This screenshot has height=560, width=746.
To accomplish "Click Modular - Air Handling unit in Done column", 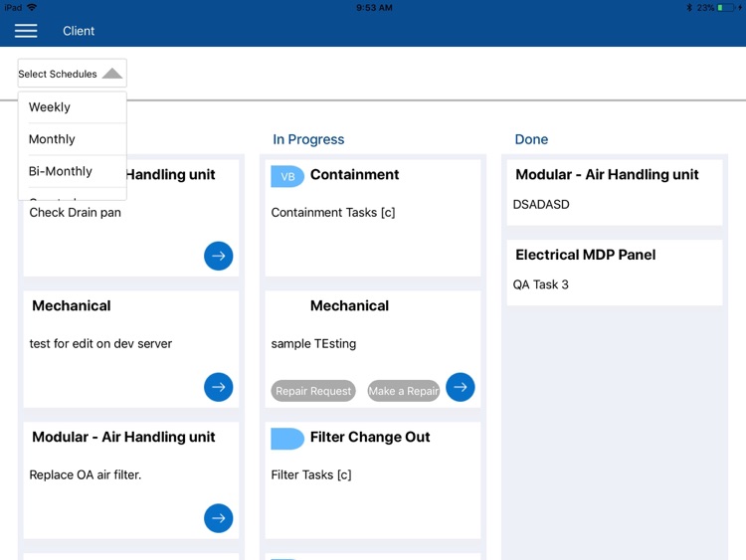I will click(607, 175).
